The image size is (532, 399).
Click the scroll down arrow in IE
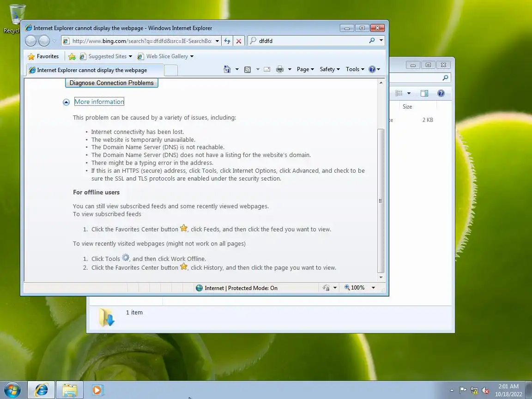[x=381, y=277]
